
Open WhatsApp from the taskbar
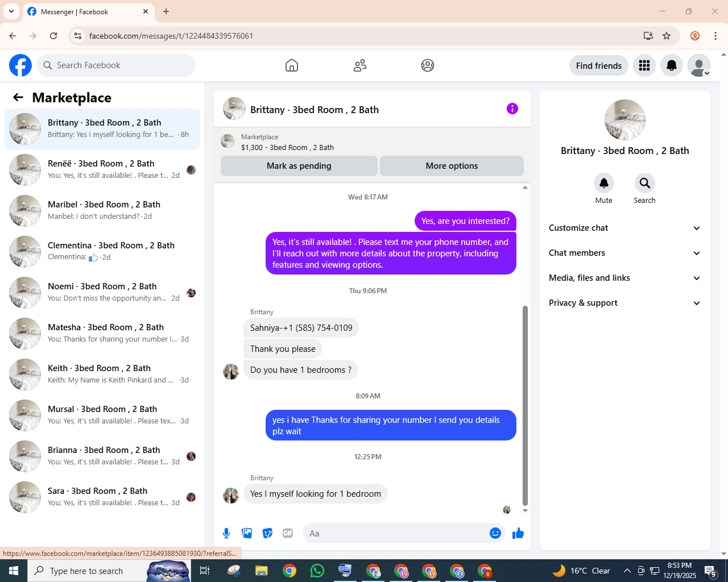click(x=317, y=571)
